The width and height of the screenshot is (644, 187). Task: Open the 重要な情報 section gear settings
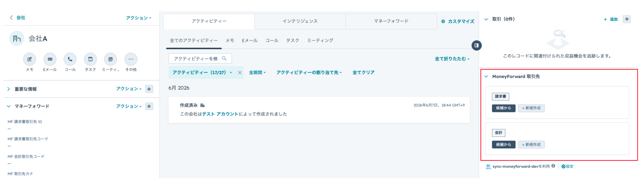click(x=149, y=89)
